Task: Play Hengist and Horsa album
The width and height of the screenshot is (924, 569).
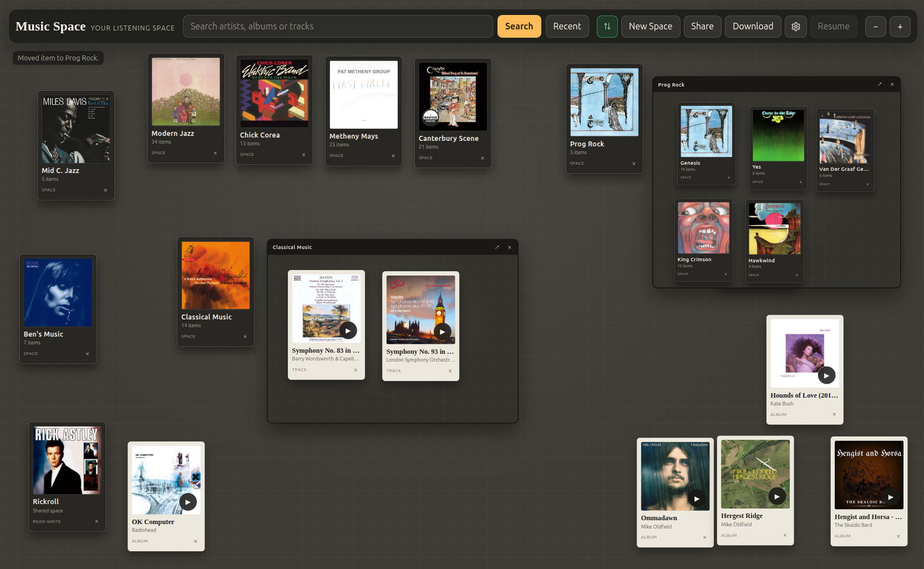Action: 890,497
